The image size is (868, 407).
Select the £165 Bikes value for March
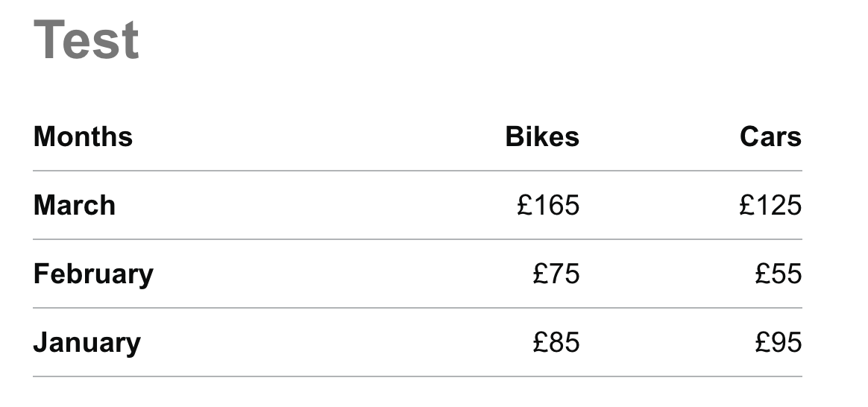(548, 206)
